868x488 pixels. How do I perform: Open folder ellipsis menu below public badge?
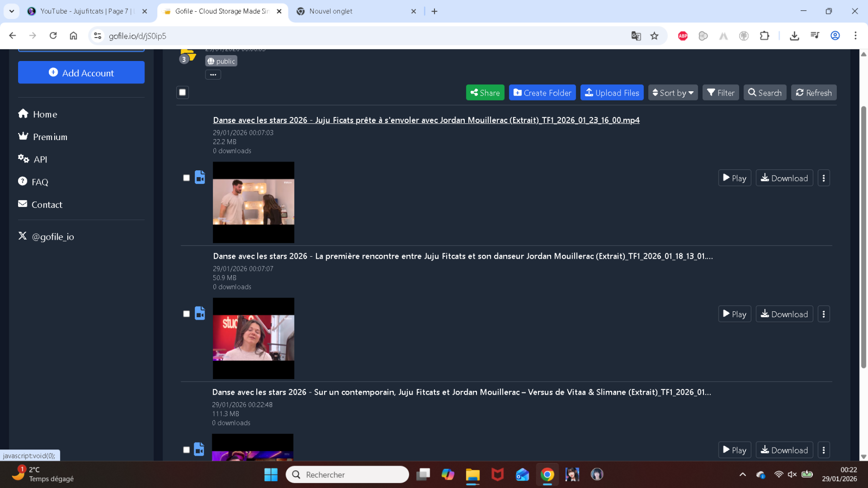point(213,75)
